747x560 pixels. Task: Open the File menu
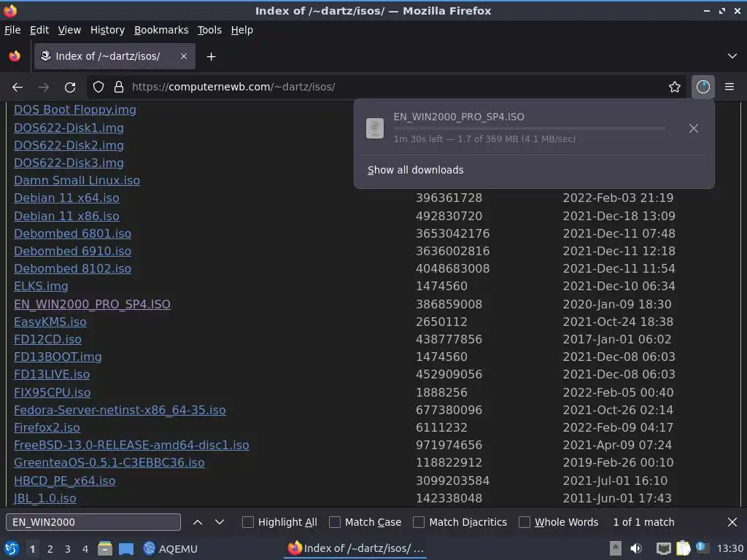tap(12, 30)
